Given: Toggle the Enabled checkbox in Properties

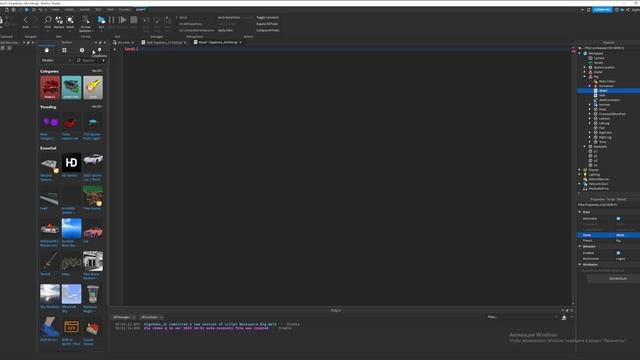Looking at the screenshot, I should coord(618,253).
